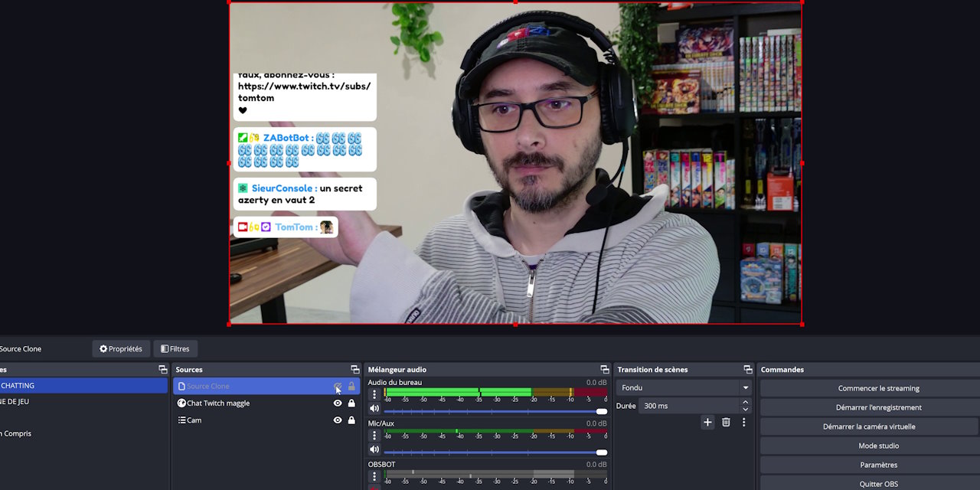Delete the transition with trash icon
980x490 pixels.
726,422
